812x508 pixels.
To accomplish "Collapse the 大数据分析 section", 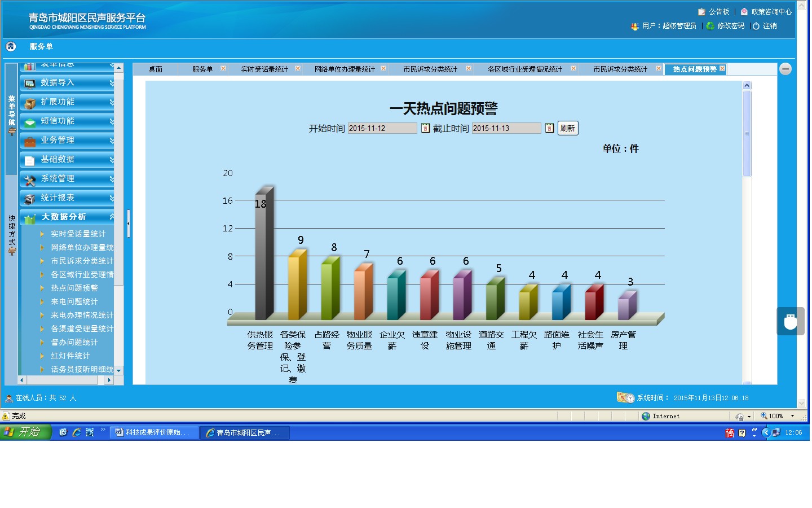I will pyautogui.click(x=67, y=217).
